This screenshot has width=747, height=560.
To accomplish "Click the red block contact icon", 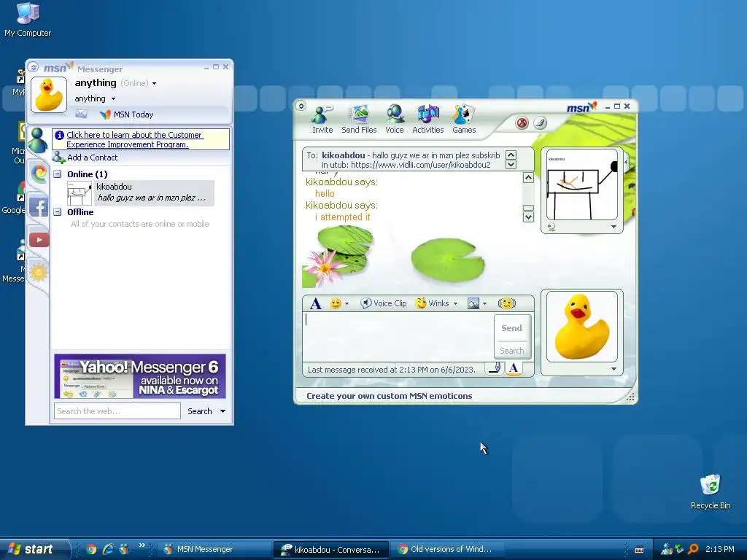I will tap(522, 123).
